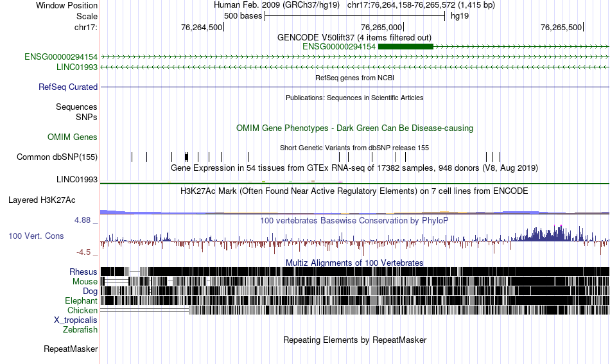The image size is (610, 364).
Task: Click the 100 Vert. Cons track label
Action: pyautogui.click(x=36, y=236)
